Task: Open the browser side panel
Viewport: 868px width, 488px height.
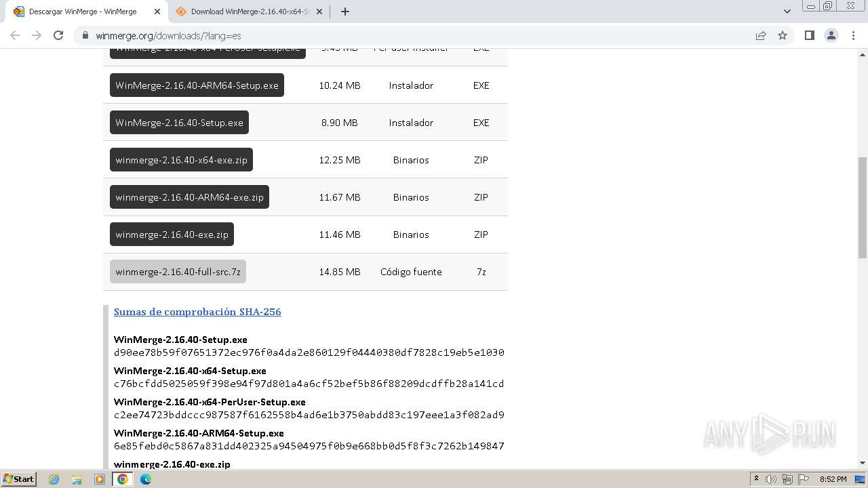Action: coord(809,35)
